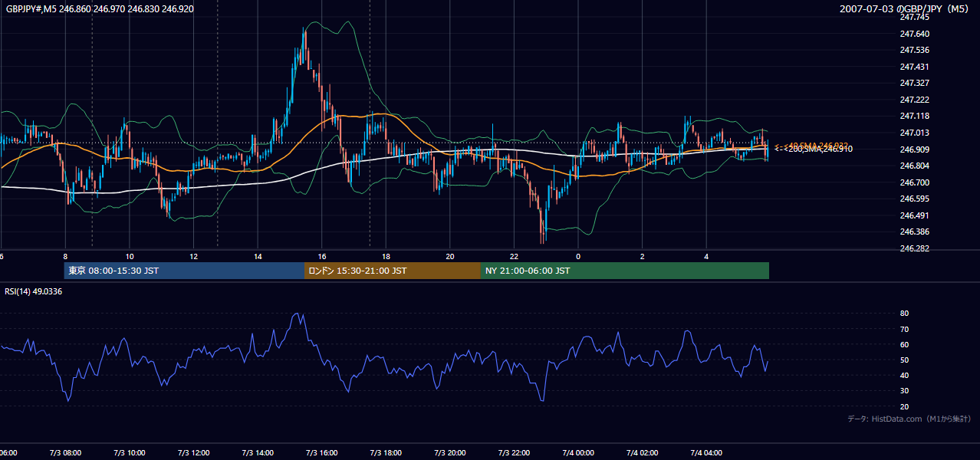This screenshot has width=980, height=460.
Task: Click price axis label 246.595
Action: coord(914,199)
